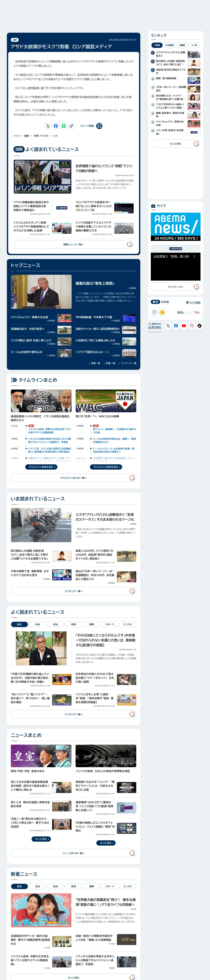
Task: Open WBC Samurai Japan timeline banner
Action: point(106,401)
